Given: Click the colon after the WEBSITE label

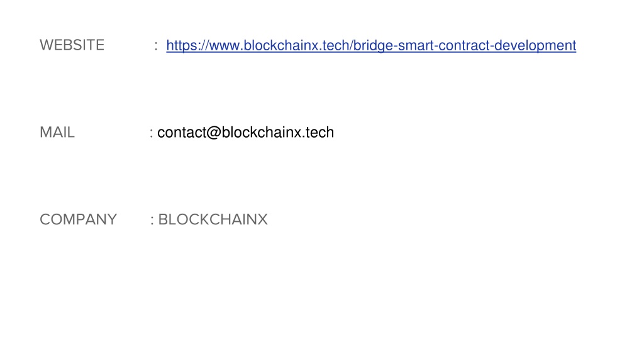Looking at the screenshot, I should [156, 46].
